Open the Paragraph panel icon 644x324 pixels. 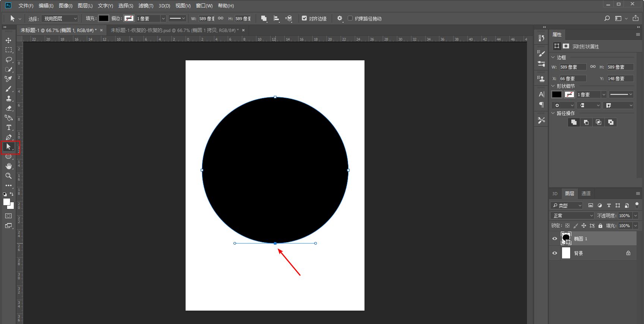tap(542, 105)
